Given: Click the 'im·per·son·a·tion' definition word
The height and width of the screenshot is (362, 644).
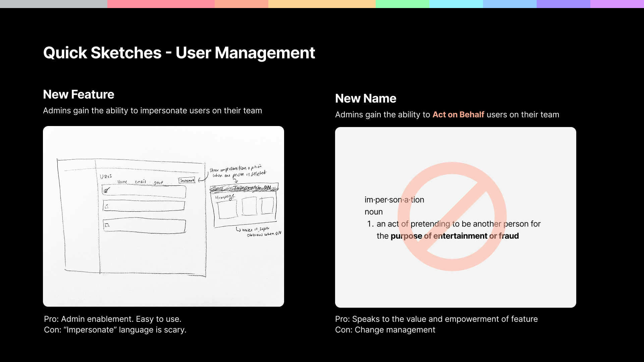Looking at the screenshot, I should coord(394,200).
